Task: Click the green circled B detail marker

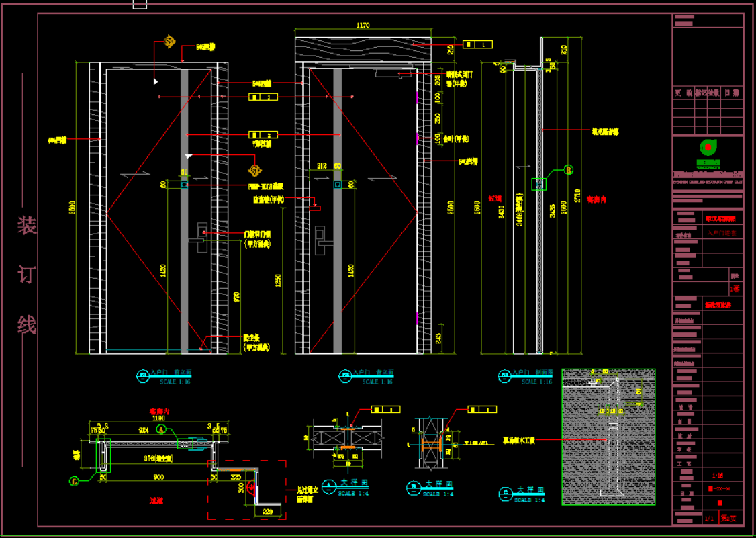Action: pyautogui.click(x=569, y=170)
